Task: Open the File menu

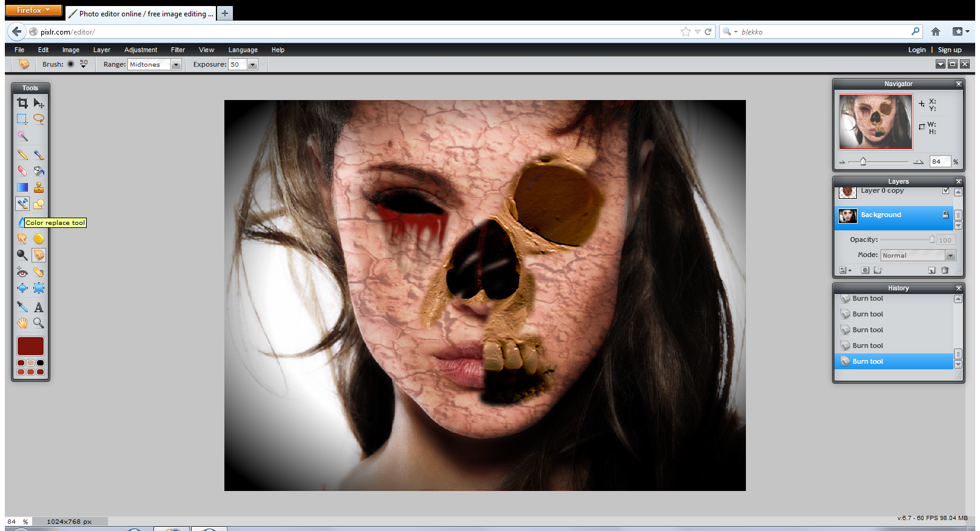Action: click(x=19, y=50)
